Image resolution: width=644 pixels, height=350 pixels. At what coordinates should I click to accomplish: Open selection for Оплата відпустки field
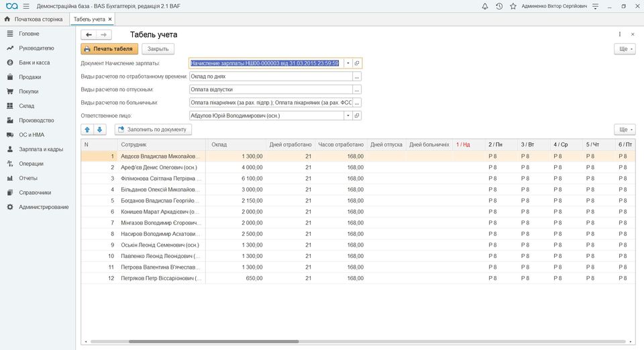pyautogui.click(x=357, y=89)
